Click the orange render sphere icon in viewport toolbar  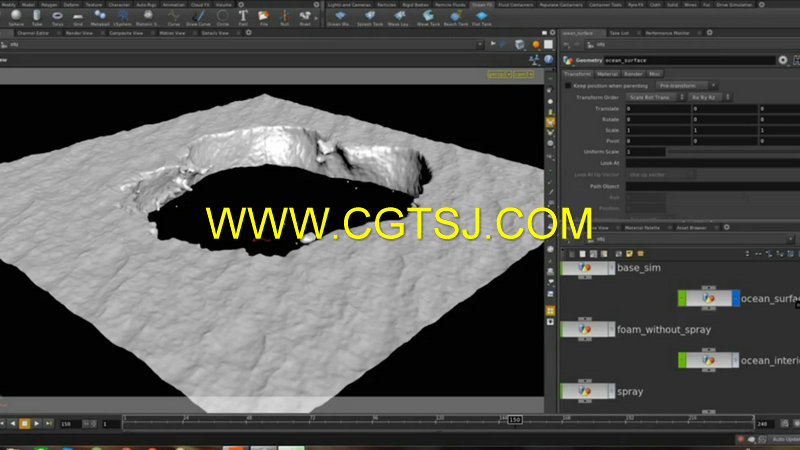536,45
